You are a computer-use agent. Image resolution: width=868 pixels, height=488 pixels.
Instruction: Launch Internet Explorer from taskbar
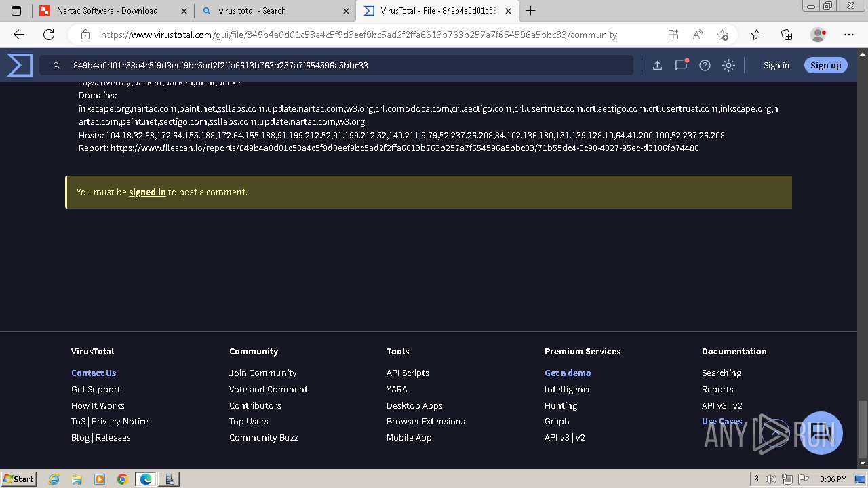54,479
